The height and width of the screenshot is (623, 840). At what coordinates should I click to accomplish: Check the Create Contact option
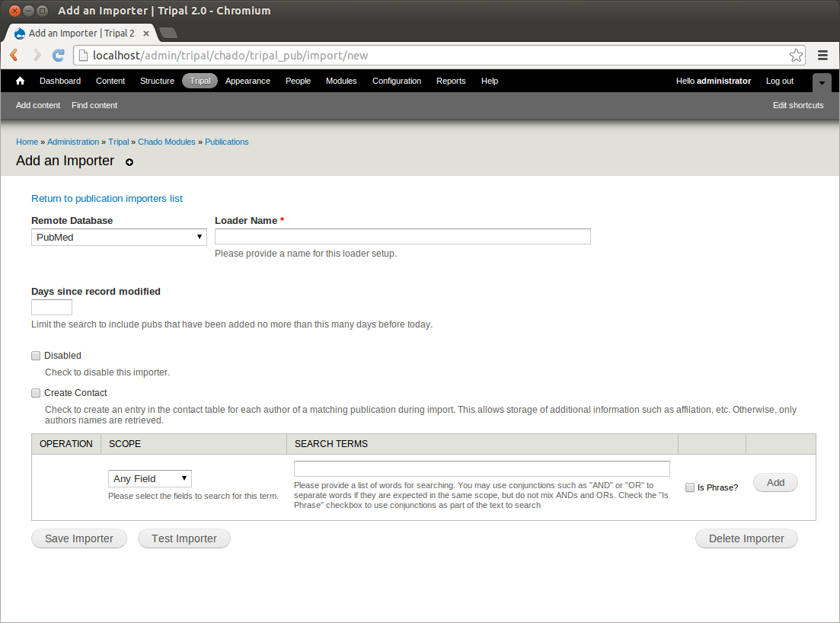pyautogui.click(x=36, y=393)
